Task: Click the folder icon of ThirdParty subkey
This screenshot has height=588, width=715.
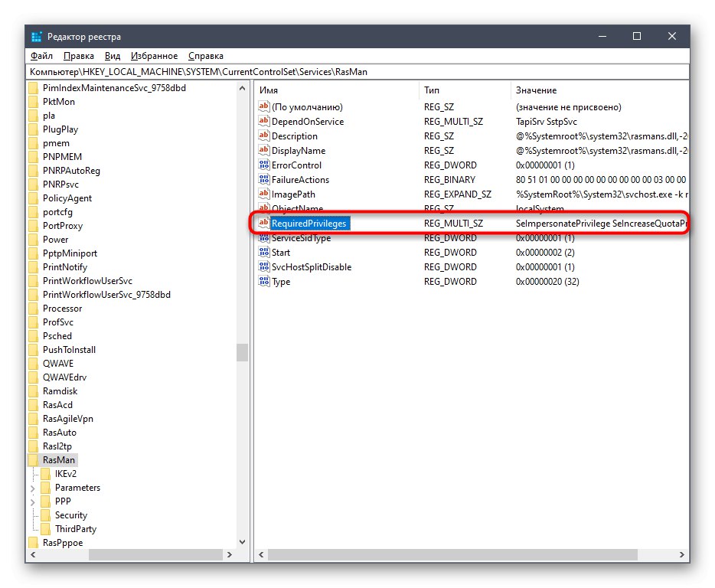Action: pos(46,529)
